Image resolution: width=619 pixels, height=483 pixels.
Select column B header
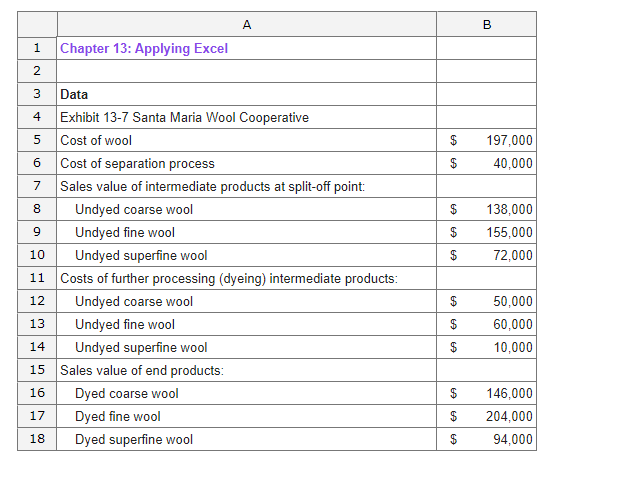pyautogui.click(x=486, y=24)
